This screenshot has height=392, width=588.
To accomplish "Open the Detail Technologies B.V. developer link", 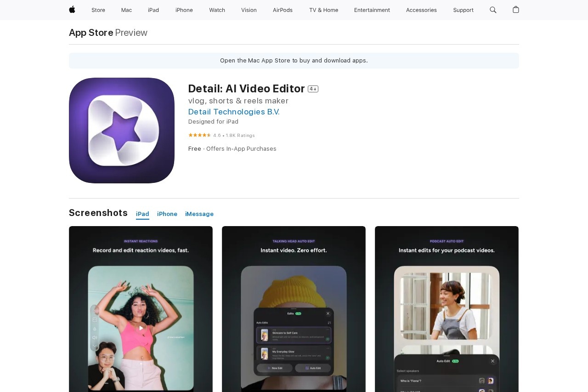I will [234, 112].
